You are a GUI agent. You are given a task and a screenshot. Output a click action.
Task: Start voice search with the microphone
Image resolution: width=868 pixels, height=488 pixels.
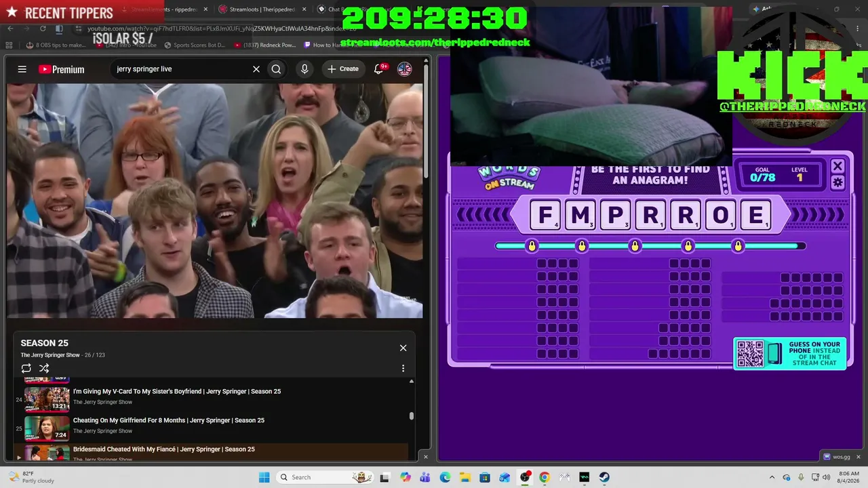pos(304,69)
